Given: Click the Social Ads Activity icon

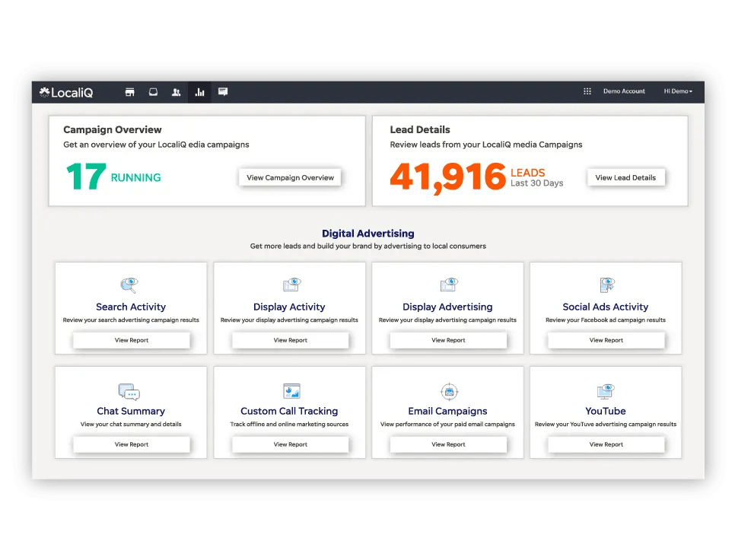Looking at the screenshot, I should point(607,285).
